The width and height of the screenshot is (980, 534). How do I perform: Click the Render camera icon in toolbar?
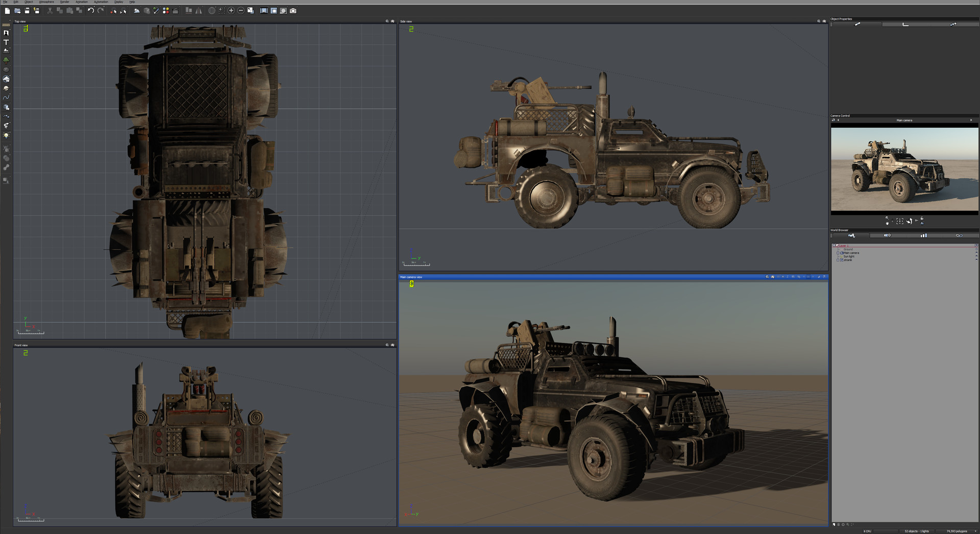pos(293,11)
